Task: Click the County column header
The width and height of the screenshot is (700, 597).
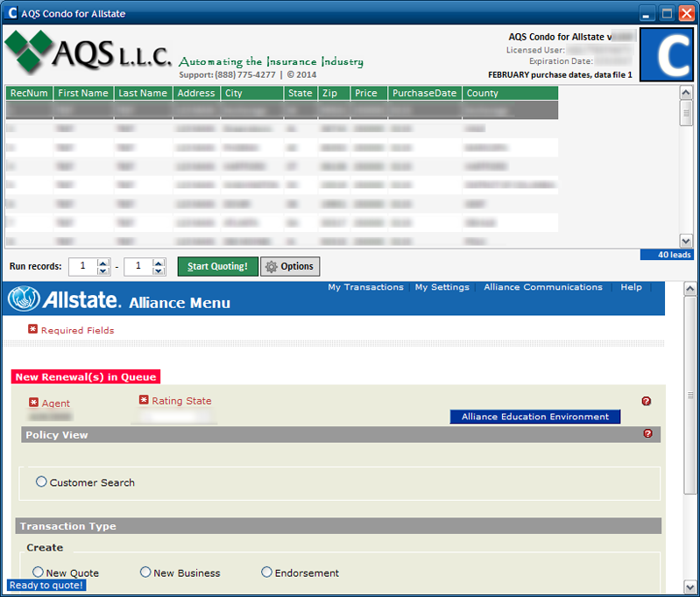Action: [510, 93]
